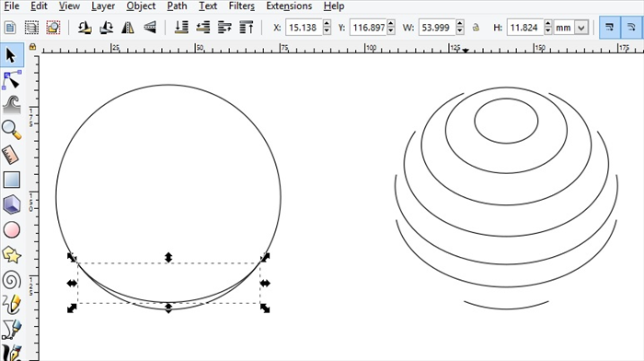
Task: Click bottom-right corner scale handle
Action: pyautogui.click(x=265, y=308)
